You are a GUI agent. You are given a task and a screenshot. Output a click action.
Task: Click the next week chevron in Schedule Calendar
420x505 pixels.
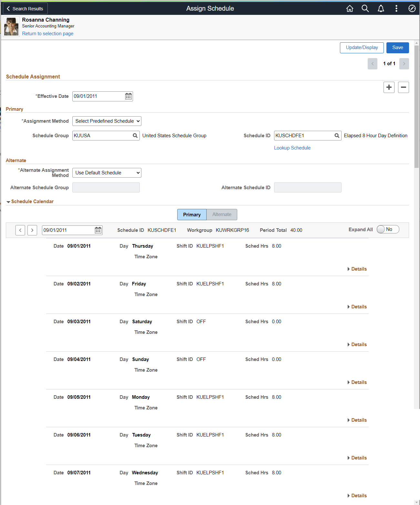pos(32,230)
